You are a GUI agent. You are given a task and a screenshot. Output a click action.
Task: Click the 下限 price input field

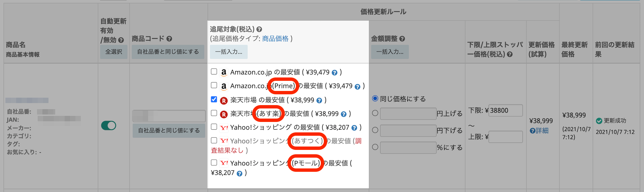click(x=505, y=110)
